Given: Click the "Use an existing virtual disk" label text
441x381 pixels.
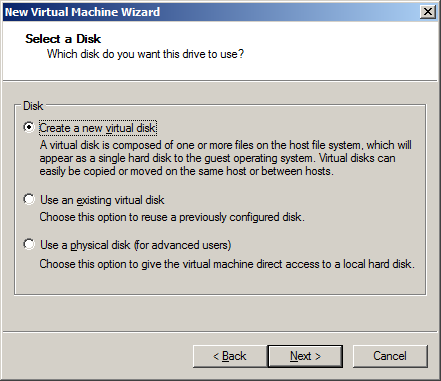Looking at the screenshot, I should pyautogui.click(x=102, y=200).
